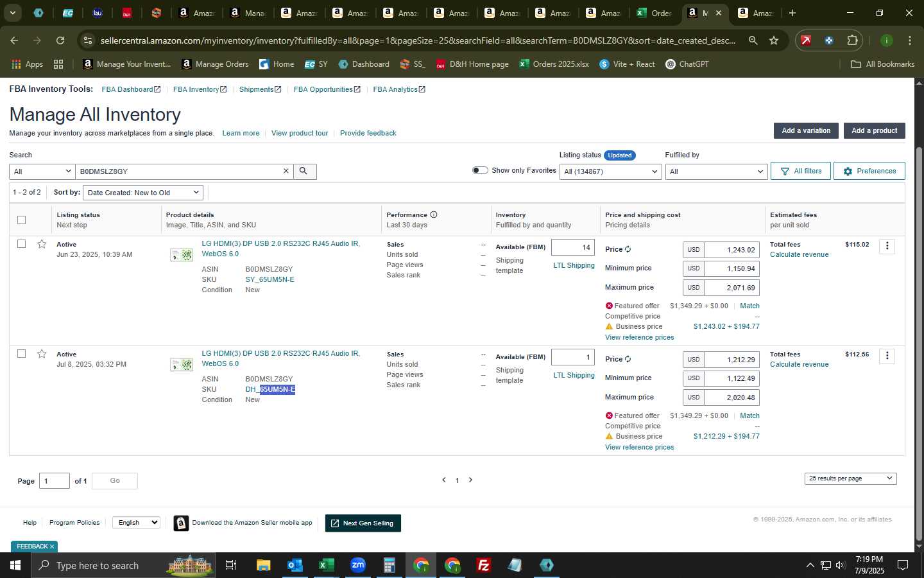Switch to the Order Excel browser tab
This screenshot has height=578, width=924.
(x=655, y=13)
